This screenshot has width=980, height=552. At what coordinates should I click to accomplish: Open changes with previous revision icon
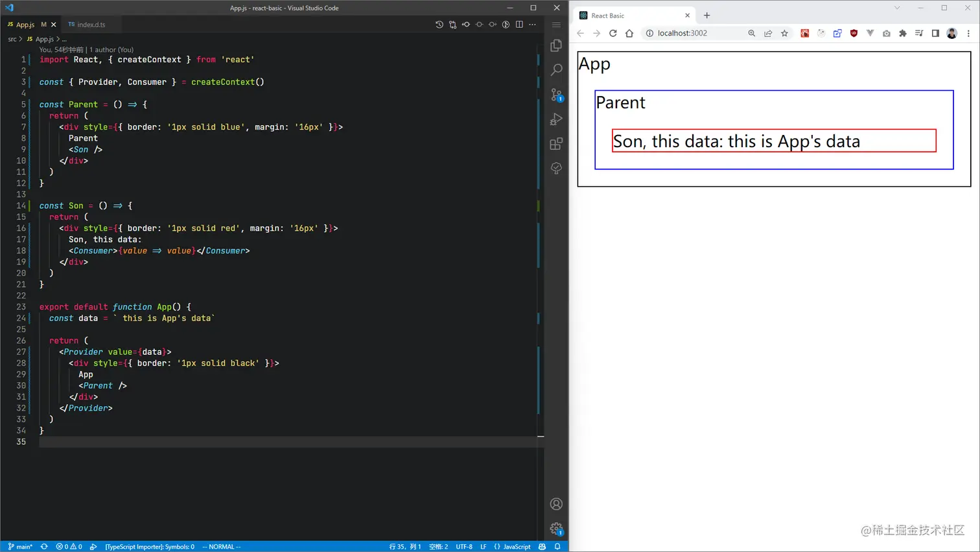click(466, 25)
